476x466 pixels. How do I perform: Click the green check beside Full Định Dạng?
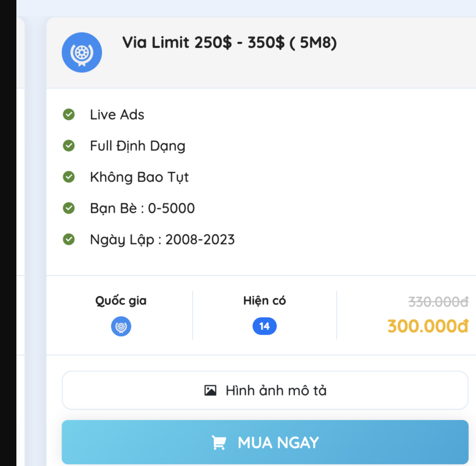[x=69, y=146]
